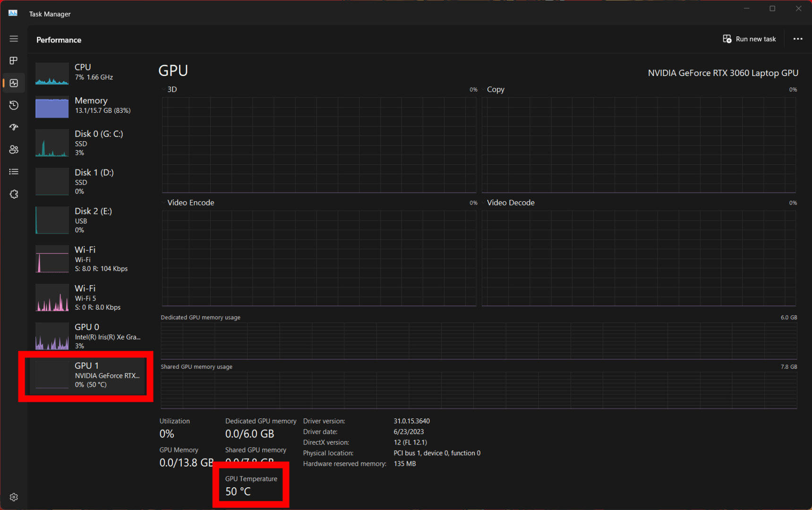Select the GPU 0 Intel Iris entry
The width and height of the screenshot is (812, 510).
click(x=90, y=336)
